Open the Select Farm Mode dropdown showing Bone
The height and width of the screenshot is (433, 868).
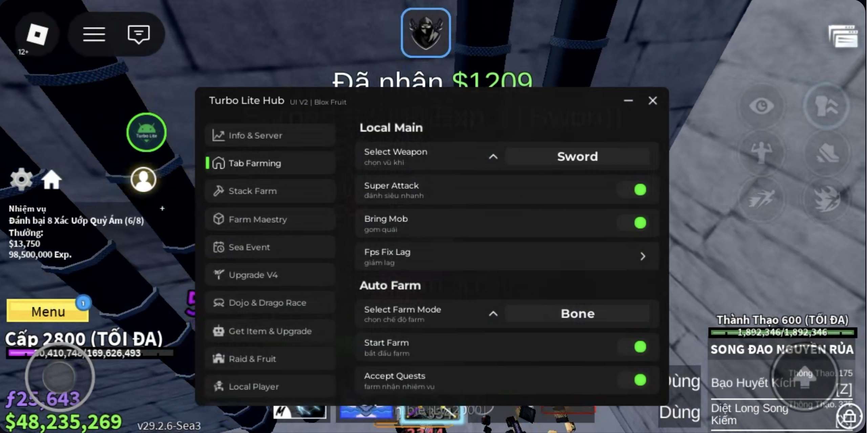click(x=578, y=314)
